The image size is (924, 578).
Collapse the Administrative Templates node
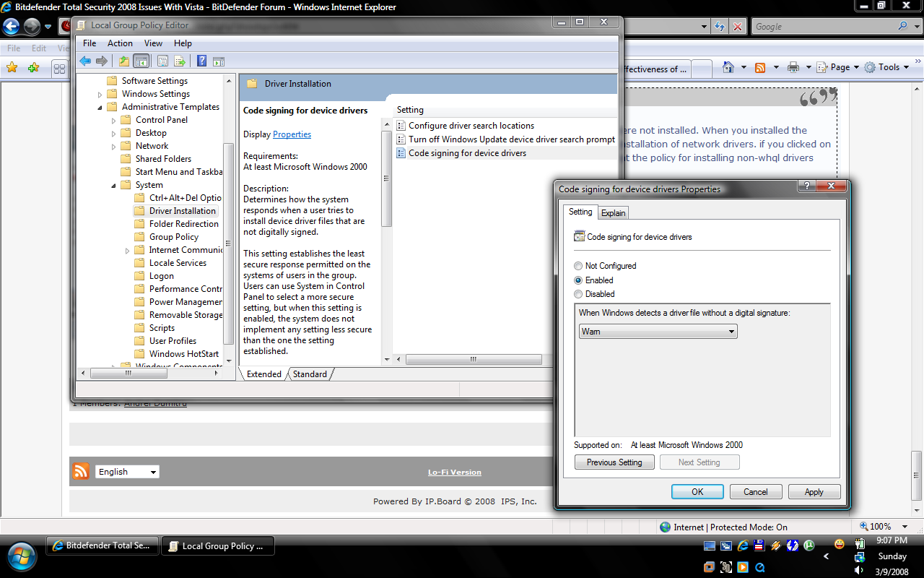coord(100,108)
